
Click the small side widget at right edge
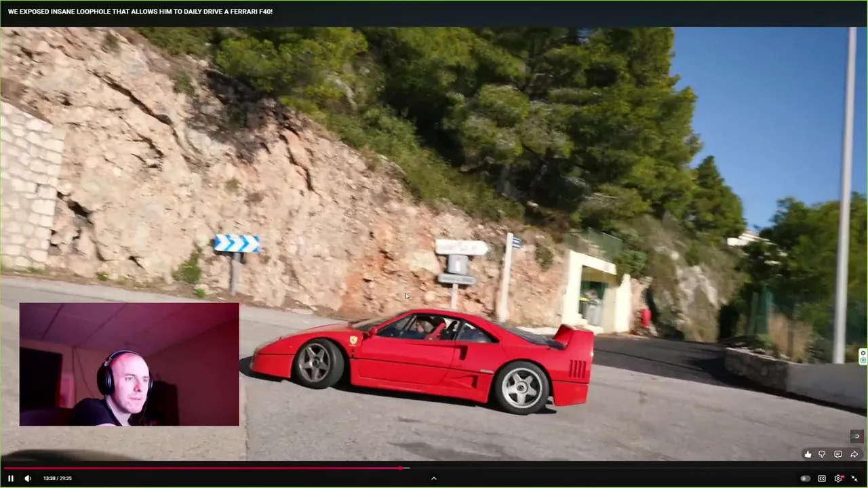point(863,357)
